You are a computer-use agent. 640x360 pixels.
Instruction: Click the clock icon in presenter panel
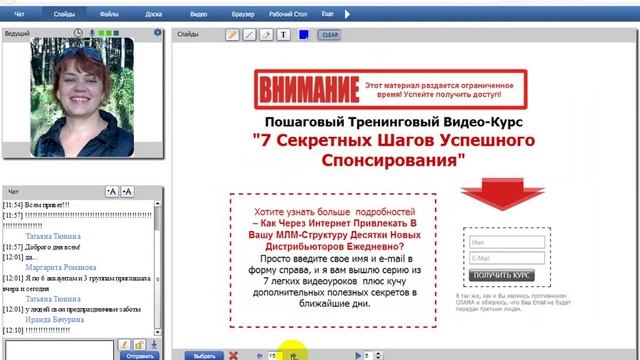pos(78,33)
